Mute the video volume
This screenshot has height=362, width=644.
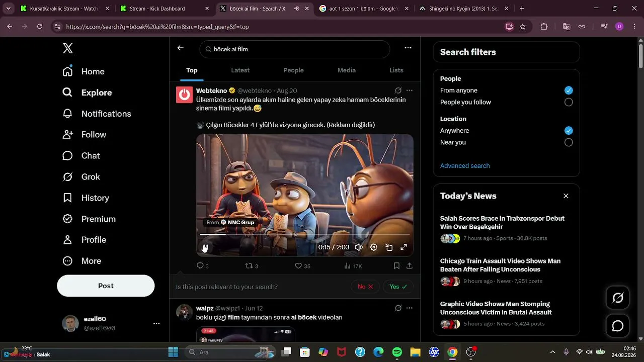tap(359, 247)
